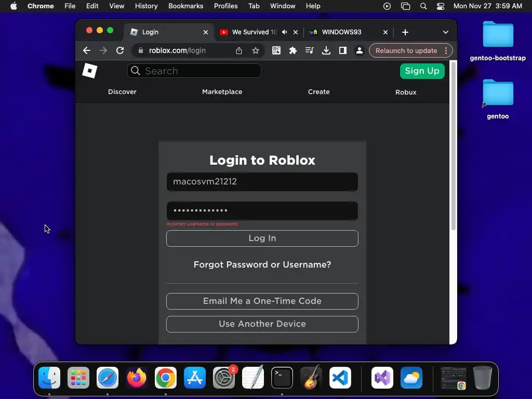Viewport: 532px width, 399px height.
Task: Click Email Me a One-Time Code
Action: pos(262,301)
